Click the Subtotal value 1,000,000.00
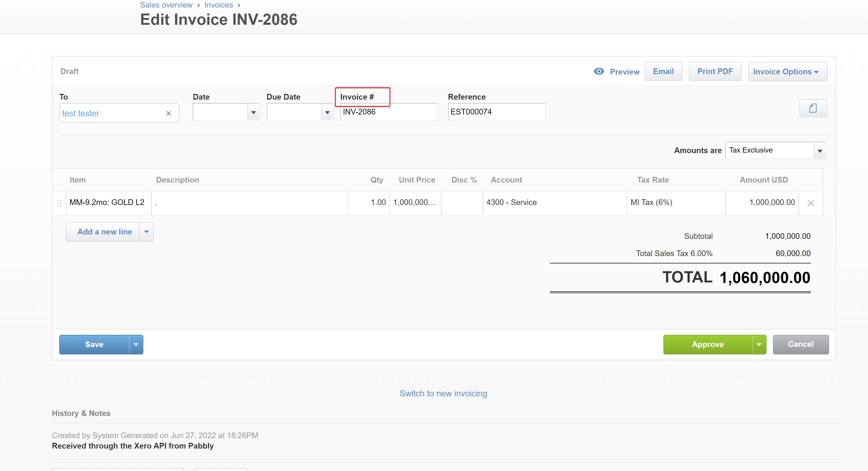Screen dimensions: 868x471 click(x=788, y=236)
